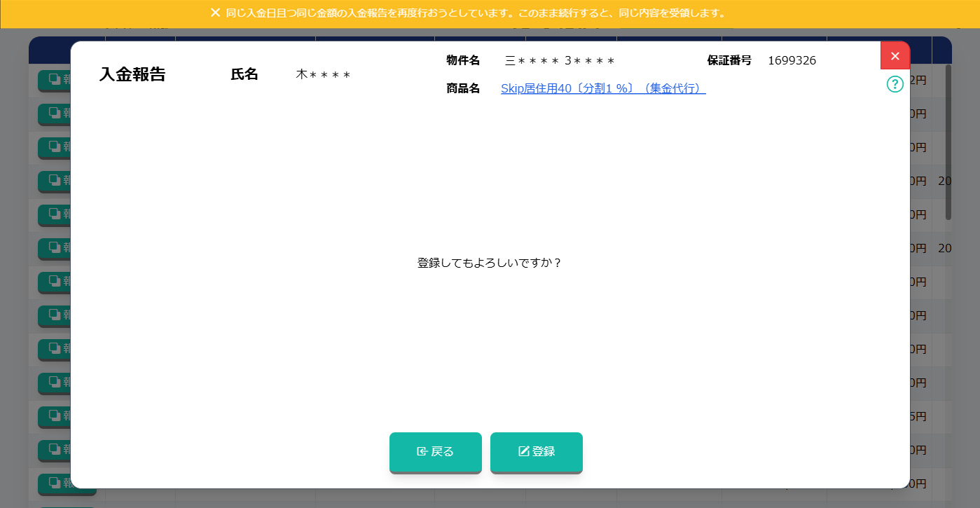Screen dimensions: 980x508
Task: Click the property name value 三＊＊＊＊ 3＊＊＊＊
Action: click(560, 60)
